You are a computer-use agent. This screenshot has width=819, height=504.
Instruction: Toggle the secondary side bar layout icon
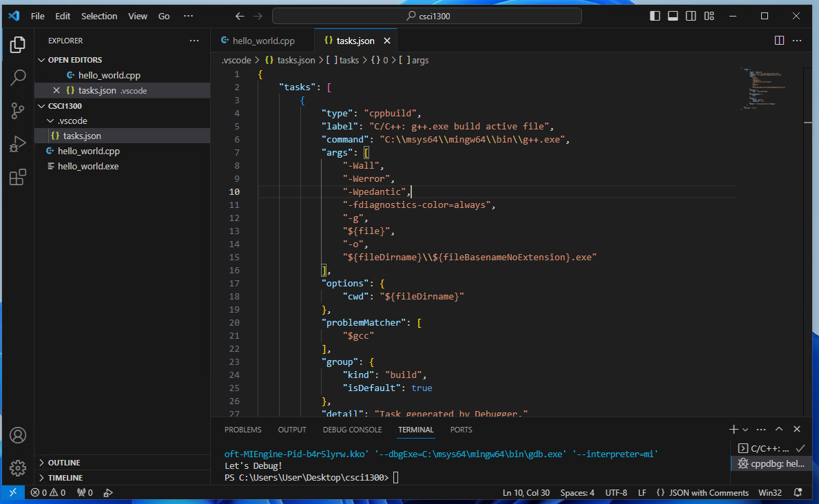tap(690, 17)
